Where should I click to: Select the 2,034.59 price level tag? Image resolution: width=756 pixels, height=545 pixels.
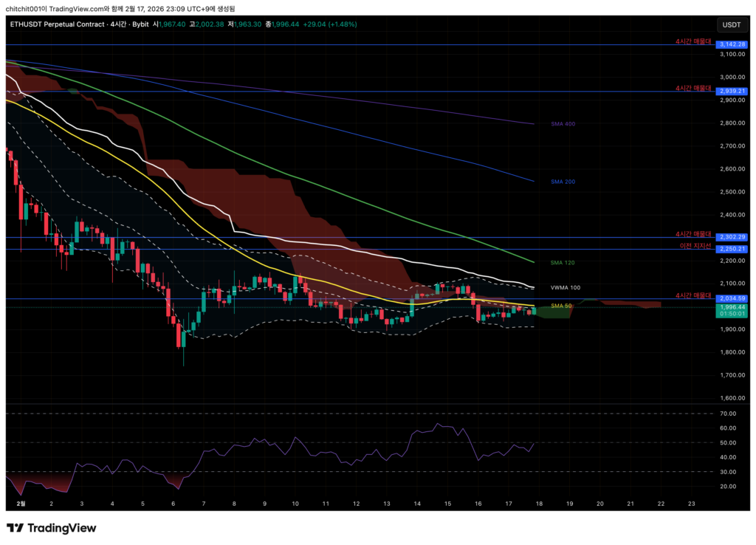[732, 298]
